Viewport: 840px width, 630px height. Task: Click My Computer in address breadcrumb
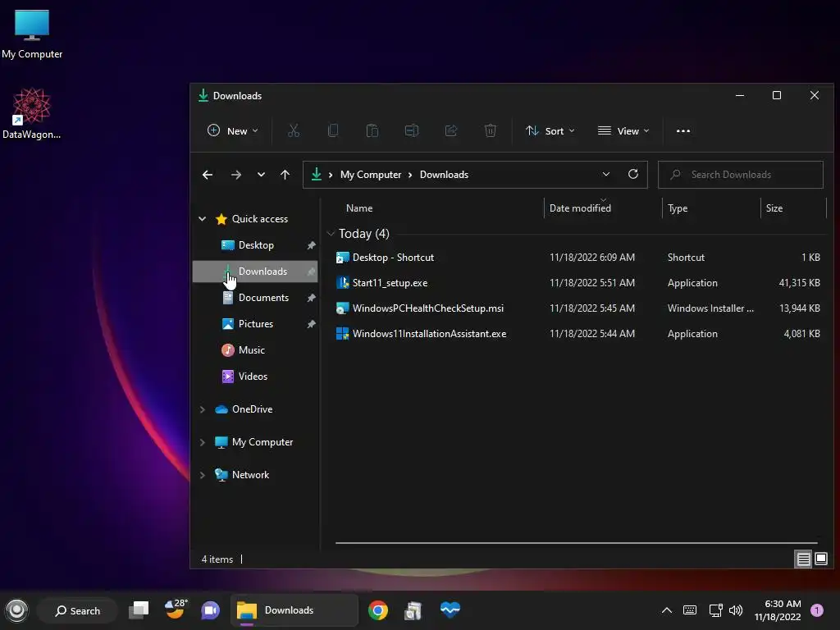coord(371,175)
